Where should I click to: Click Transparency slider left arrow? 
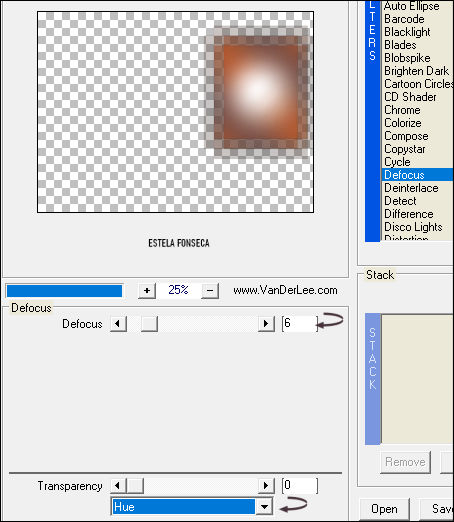coord(118,485)
